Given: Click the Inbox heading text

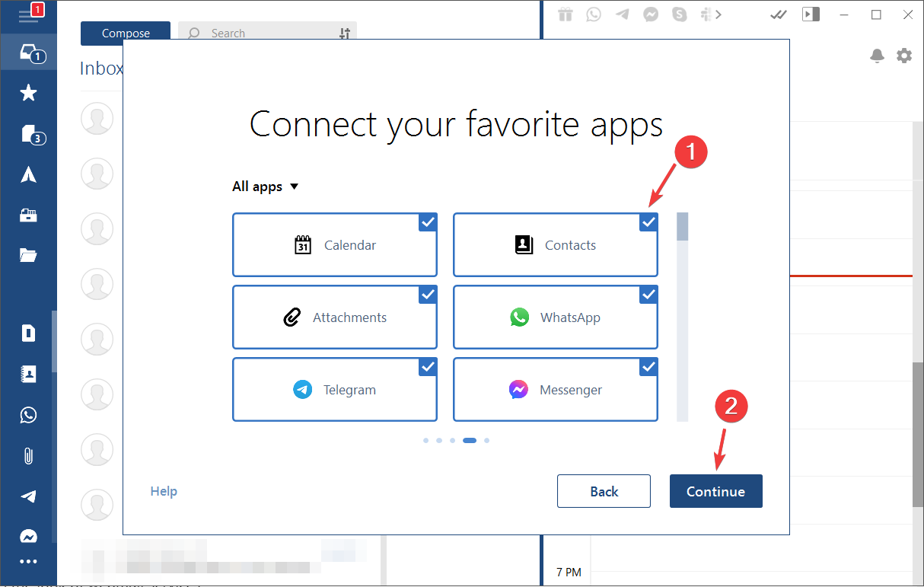Looking at the screenshot, I should click(101, 69).
